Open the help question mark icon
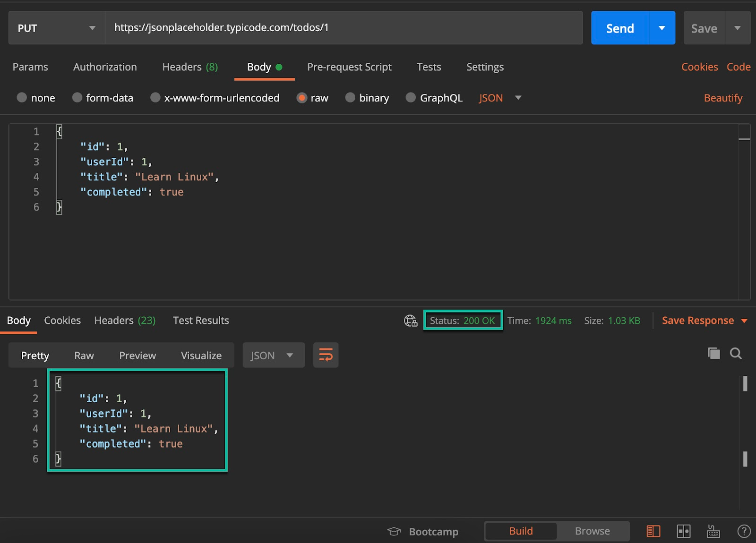Screen dimensions: 756x543 coord(744,531)
